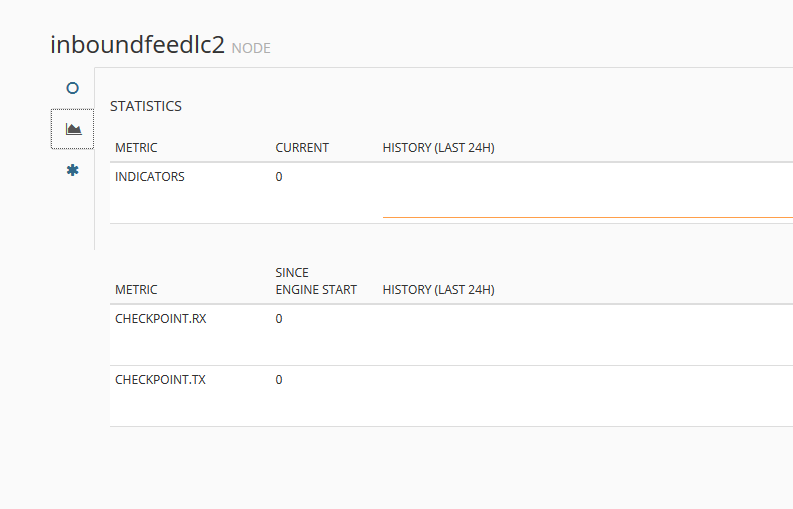Viewport: 793px width, 509px height.
Task: Click the inboundfeedlc2 node title
Action: coord(137,45)
